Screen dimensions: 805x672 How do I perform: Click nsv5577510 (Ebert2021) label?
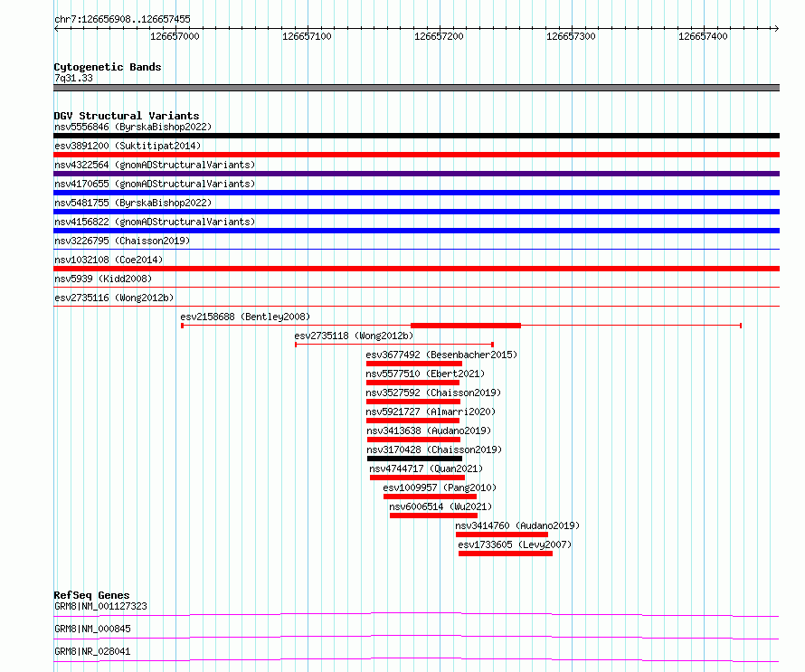(x=425, y=374)
